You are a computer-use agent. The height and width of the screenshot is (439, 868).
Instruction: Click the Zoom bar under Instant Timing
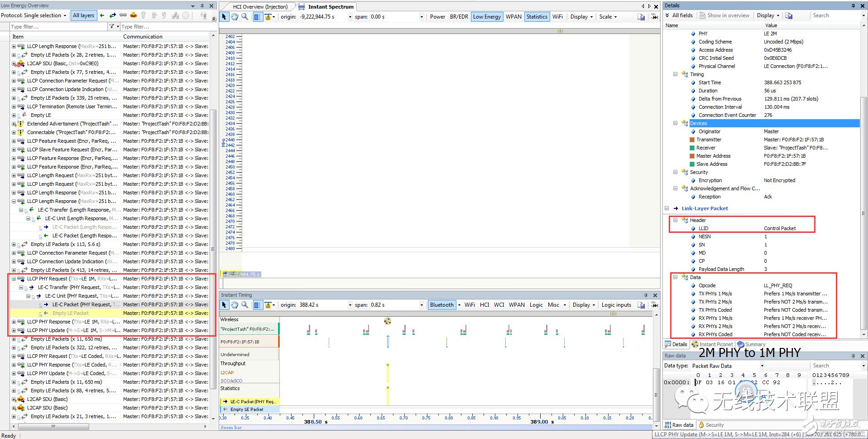pyautogui.click(x=436, y=427)
